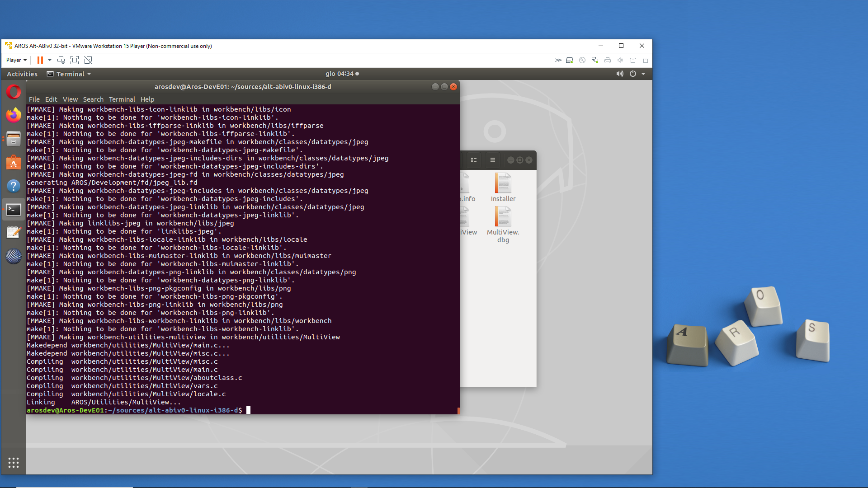Viewport: 868px width, 488px height.
Task: Click the VMware Unity mode icon
Action: [88, 60]
